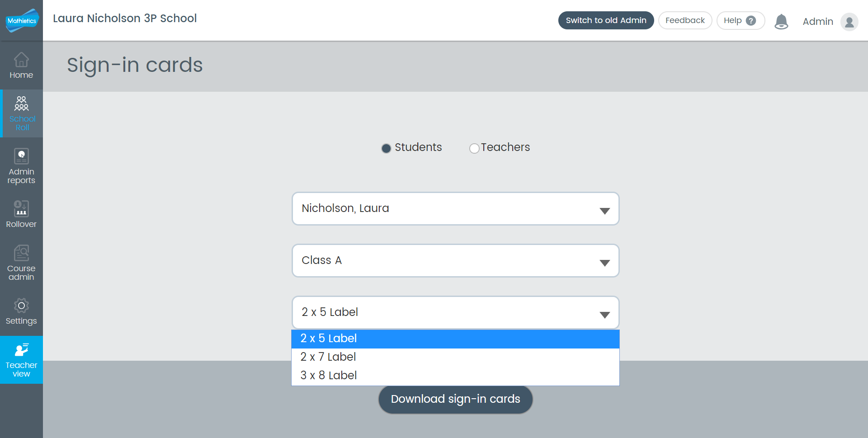Image resolution: width=868 pixels, height=438 pixels.
Task: Click Download sign-in cards button
Action: (x=455, y=399)
